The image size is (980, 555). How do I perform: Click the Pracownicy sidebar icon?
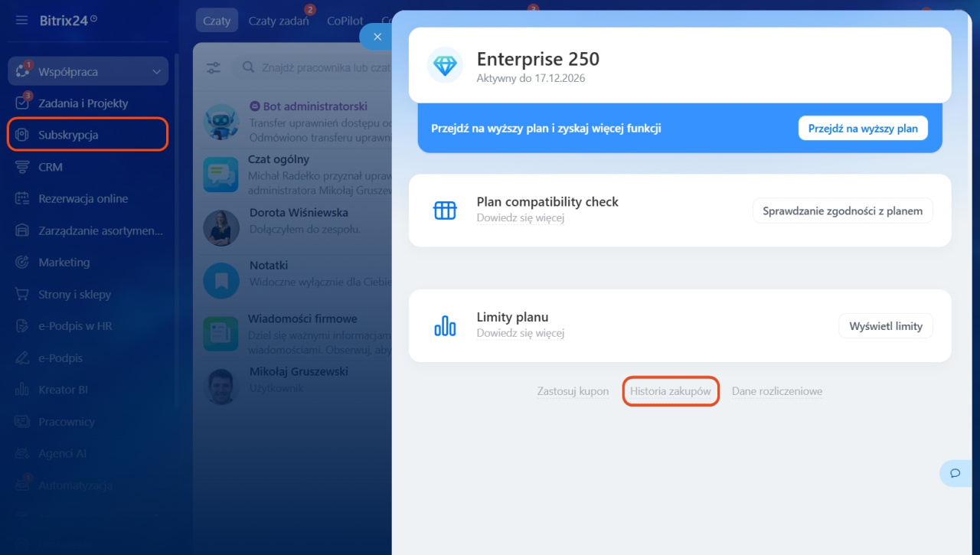pos(22,422)
